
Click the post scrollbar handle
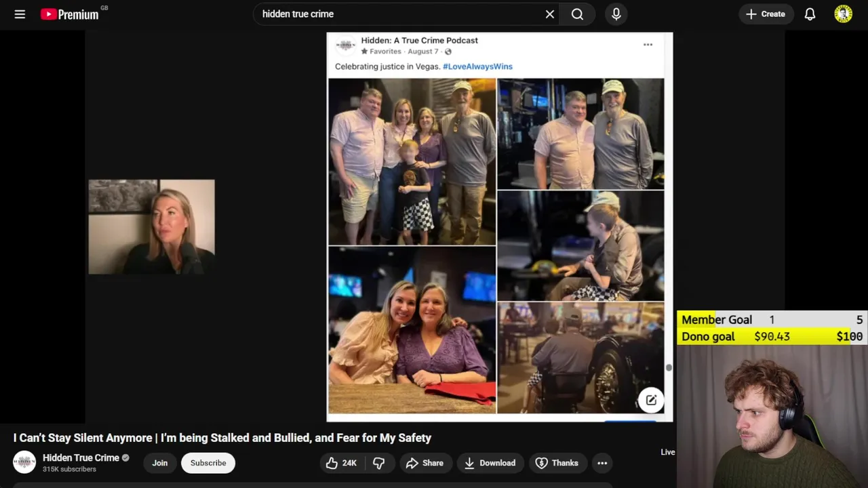669,367
